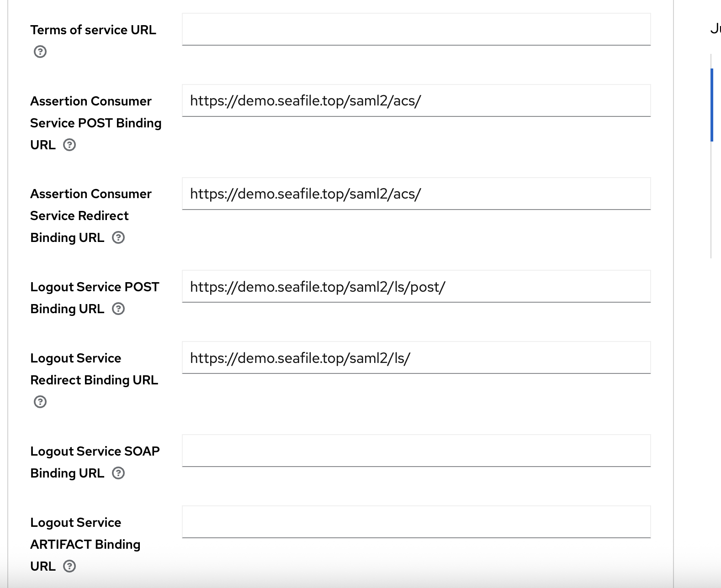Show help for Logout Service SOAP Binding URL
Screen dimensions: 721x588
pos(118,473)
